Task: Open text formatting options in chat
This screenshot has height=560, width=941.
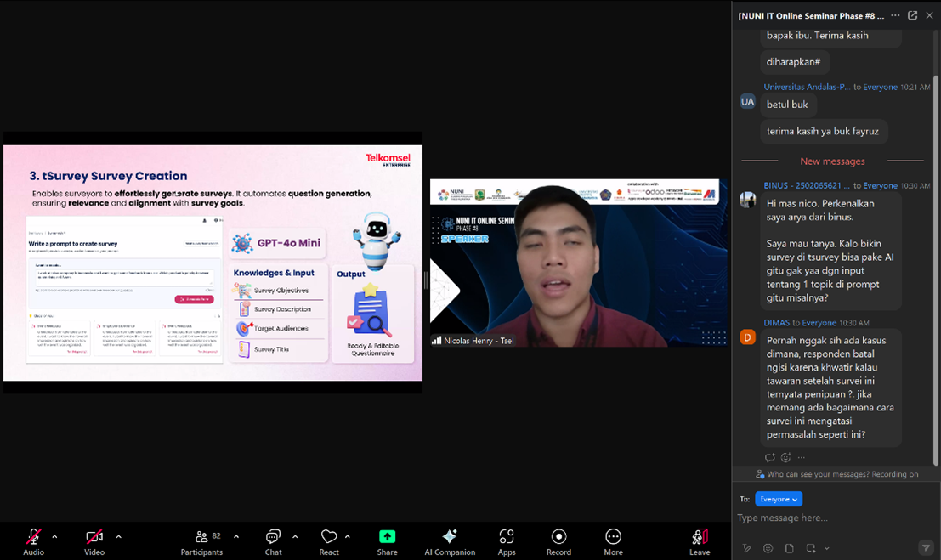Action: tap(746, 548)
